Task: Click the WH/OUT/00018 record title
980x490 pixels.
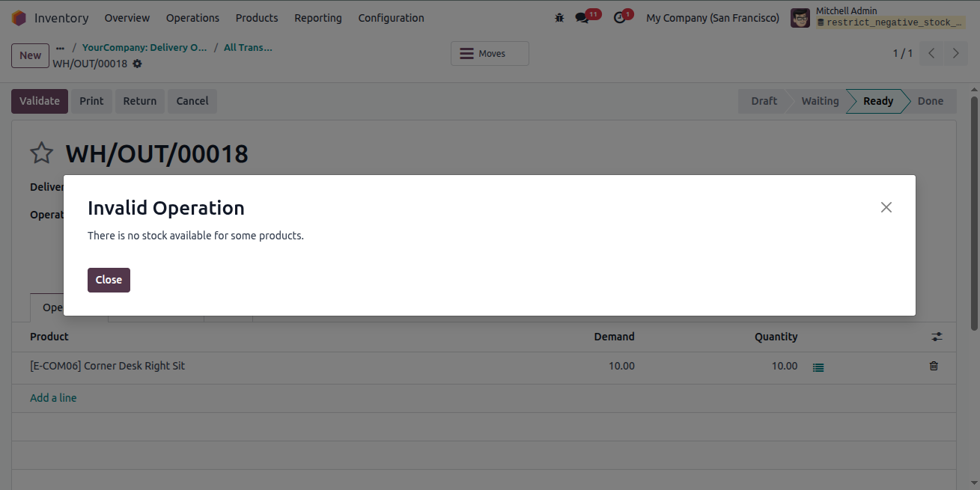Action: (156, 153)
